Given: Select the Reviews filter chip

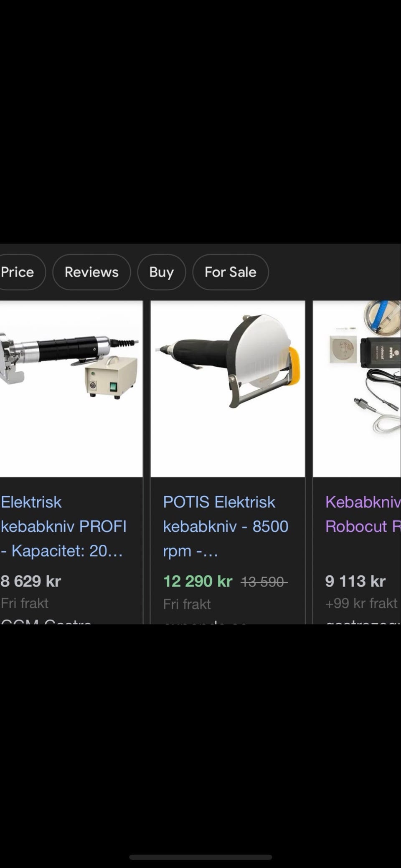Looking at the screenshot, I should (91, 272).
